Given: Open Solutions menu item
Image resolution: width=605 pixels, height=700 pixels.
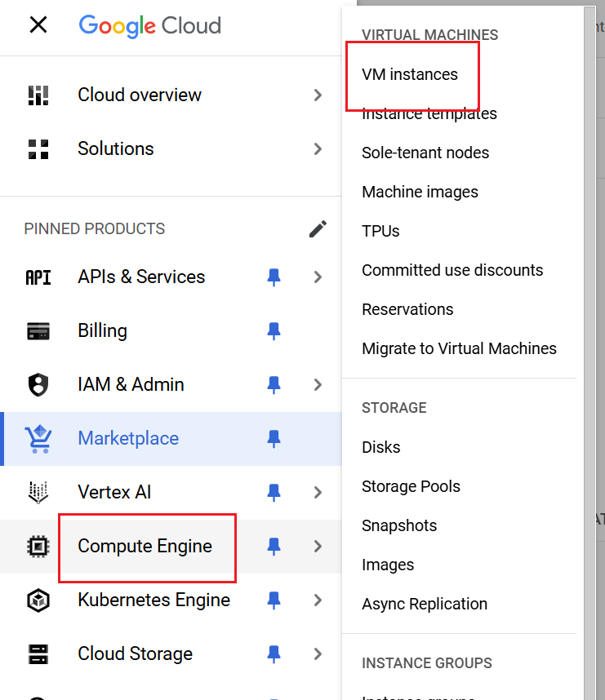Looking at the screenshot, I should (171, 149).
